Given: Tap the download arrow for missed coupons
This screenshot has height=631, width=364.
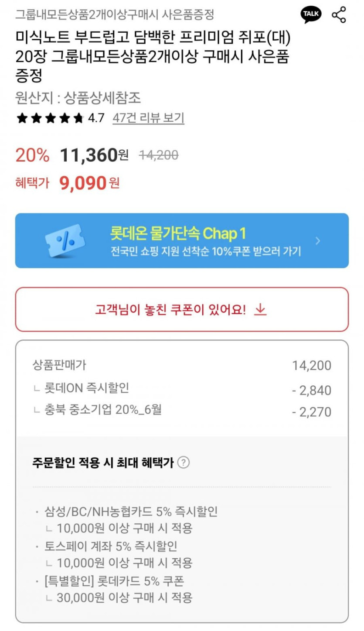Looking at the screenshot, I should (260, 309).
